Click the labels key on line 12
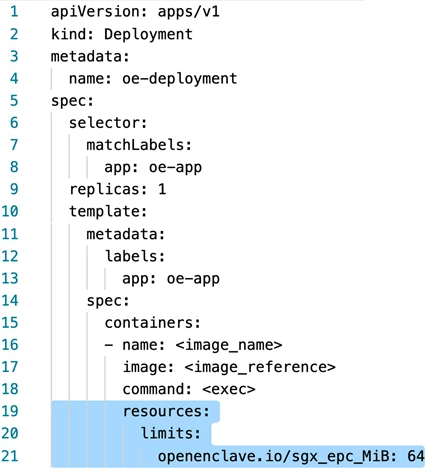 [131, 256]
